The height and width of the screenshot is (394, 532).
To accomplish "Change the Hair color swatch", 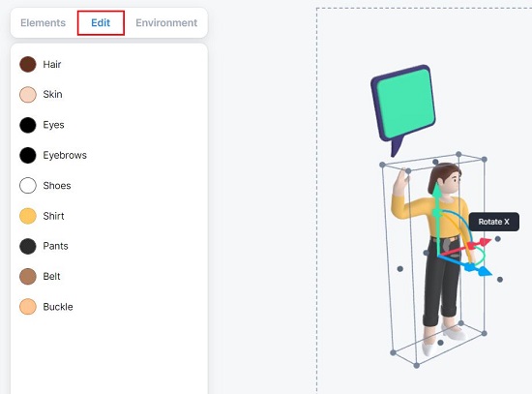I will click(28, 65).
